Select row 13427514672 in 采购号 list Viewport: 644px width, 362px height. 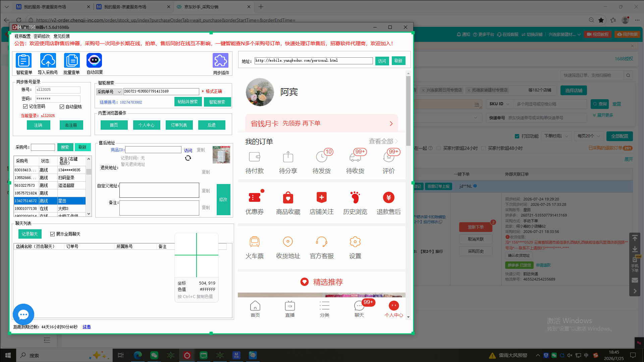pyautogui.click(x=50, y=201)
